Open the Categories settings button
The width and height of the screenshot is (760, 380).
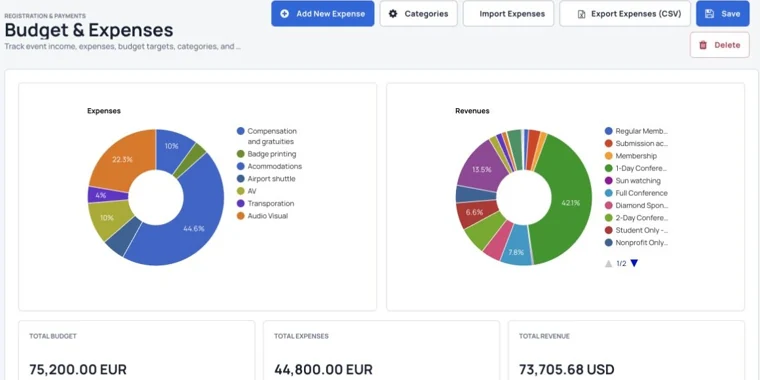(x=418, y=14)
